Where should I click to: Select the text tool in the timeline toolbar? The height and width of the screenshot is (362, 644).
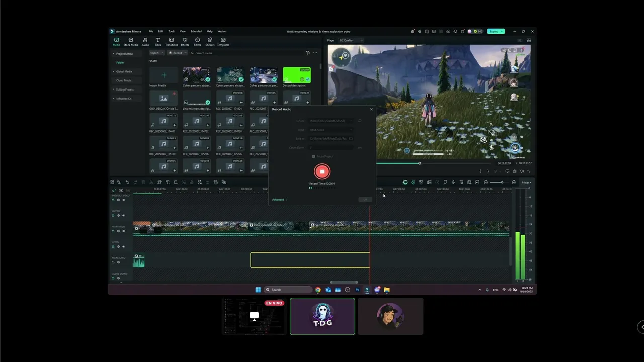tap(168, 182)
